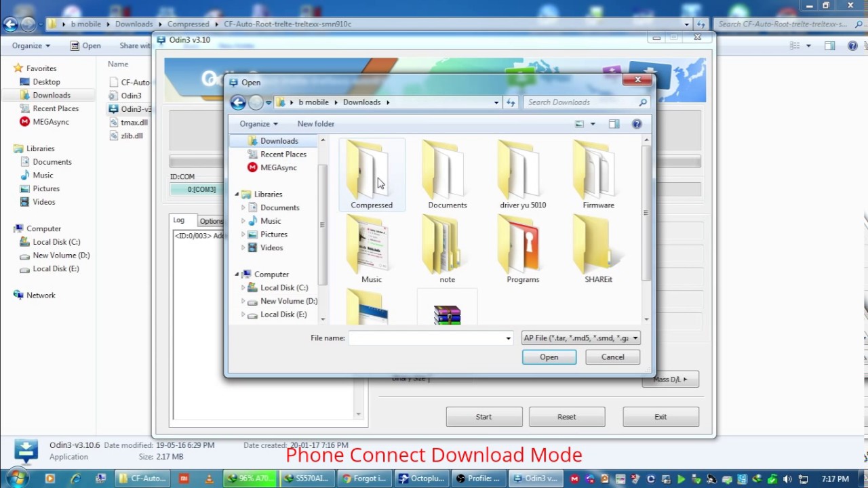Click the 0:[COM3] port box in Odin3
868x488 pixels.
click(x=197, y=190)
